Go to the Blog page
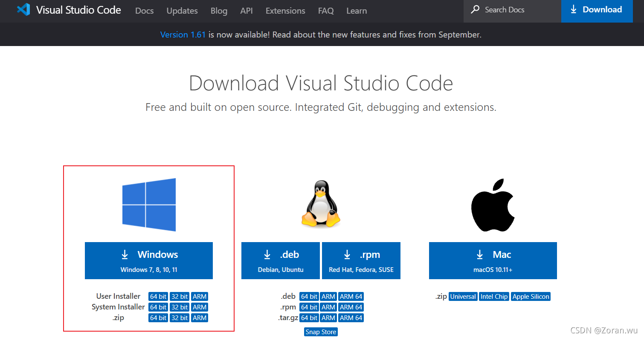The image size is (644, 338). click(x=219, y=11)
